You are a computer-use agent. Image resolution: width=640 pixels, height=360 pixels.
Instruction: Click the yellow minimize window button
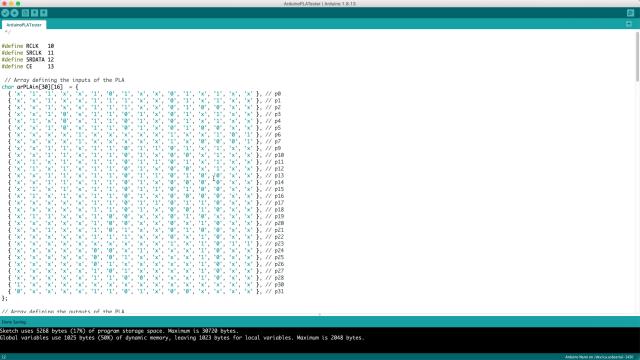click(x=11, y=3)
